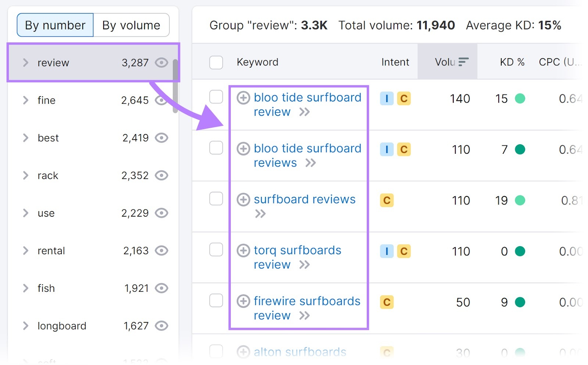This screenshot has width=588, height=365.
Task: Click plus icon next to 'firewire surfboards review'
Action: point(243,301)
